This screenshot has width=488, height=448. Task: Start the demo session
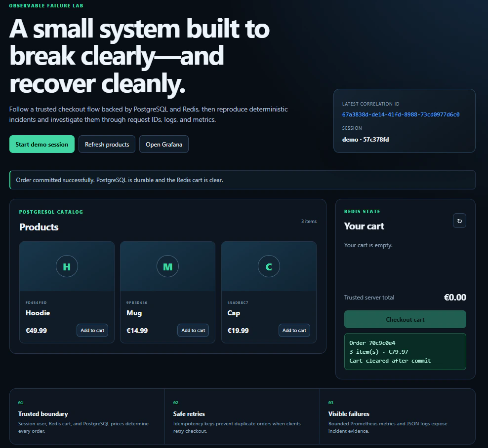click(41, 144)
